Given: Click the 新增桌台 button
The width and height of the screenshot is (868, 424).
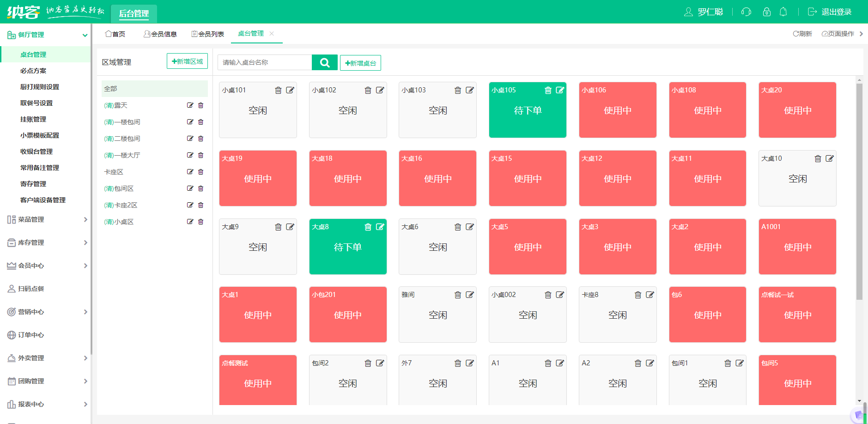Looking at the screenshot, I should coord(360,63).
